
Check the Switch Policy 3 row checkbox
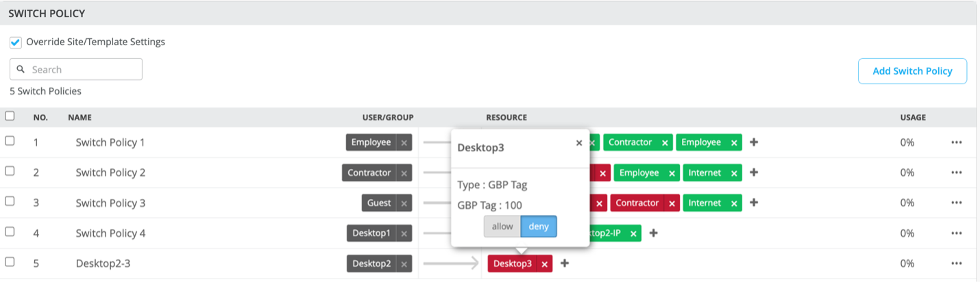click(x=10, y=201)
